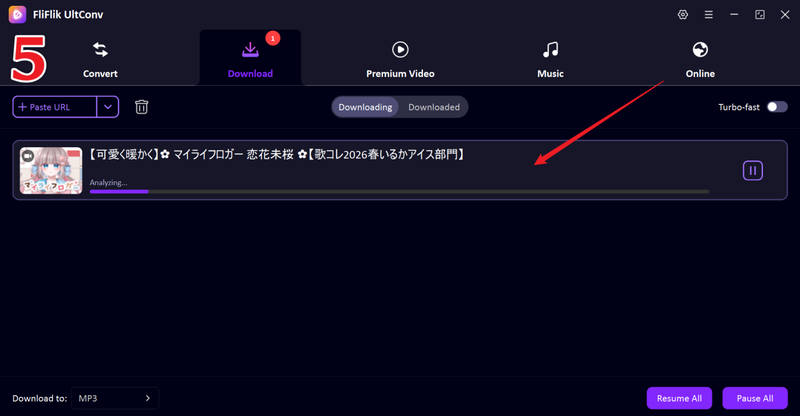Image resolution: width=800 pixels, height=416 pixels.
Task: Click the Paste URL button
Action: [x=55, y=107]
